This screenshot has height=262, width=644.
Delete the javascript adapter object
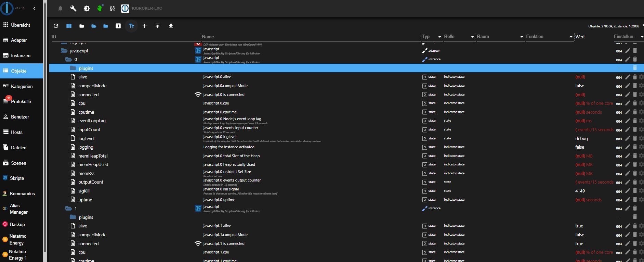click(x=635, y=51)
